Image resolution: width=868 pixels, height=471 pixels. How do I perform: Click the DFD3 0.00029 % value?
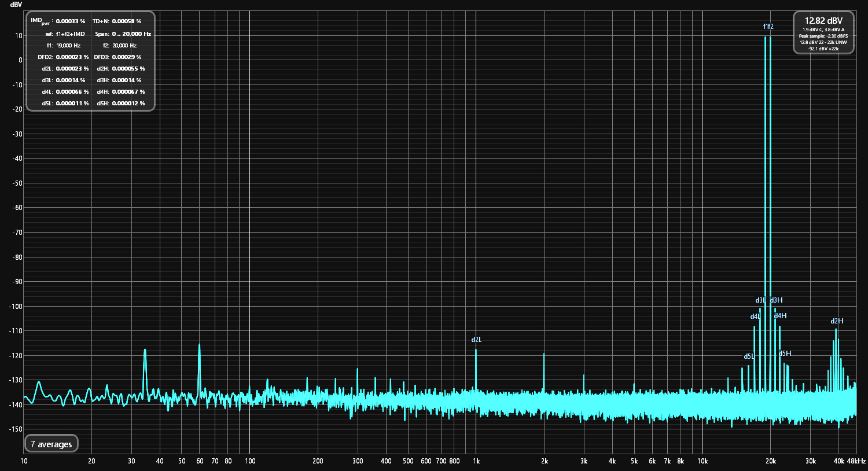click(x=127, y=57)
